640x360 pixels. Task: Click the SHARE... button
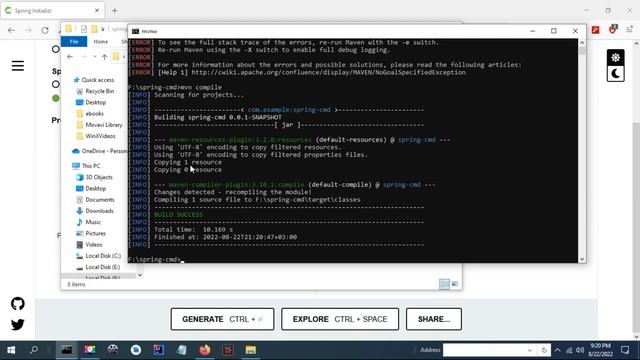coord(434,319)
